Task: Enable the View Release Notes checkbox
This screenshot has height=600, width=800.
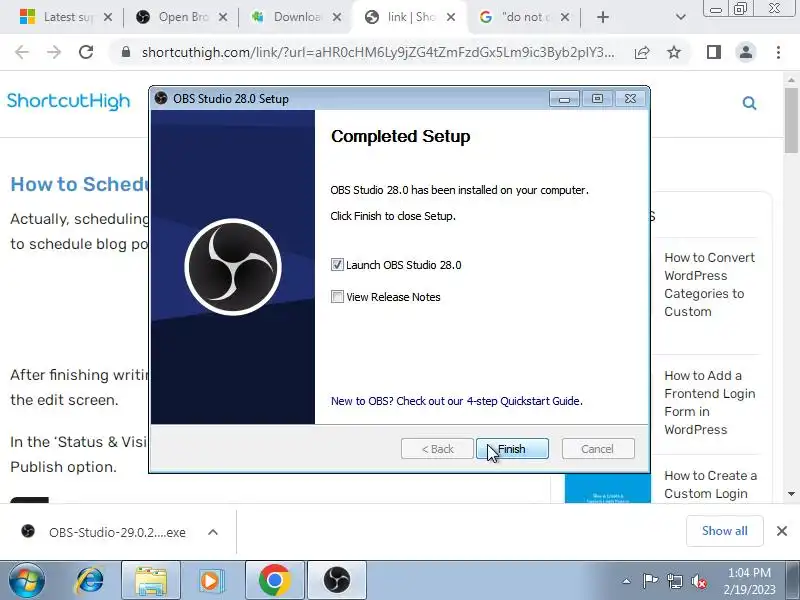Action: (337, 296)
